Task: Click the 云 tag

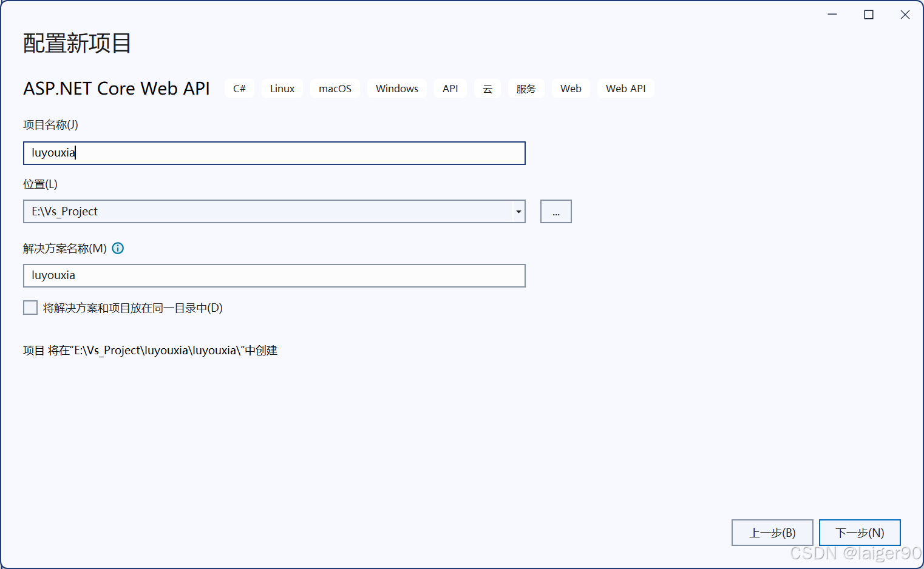Action: [487, 89]
